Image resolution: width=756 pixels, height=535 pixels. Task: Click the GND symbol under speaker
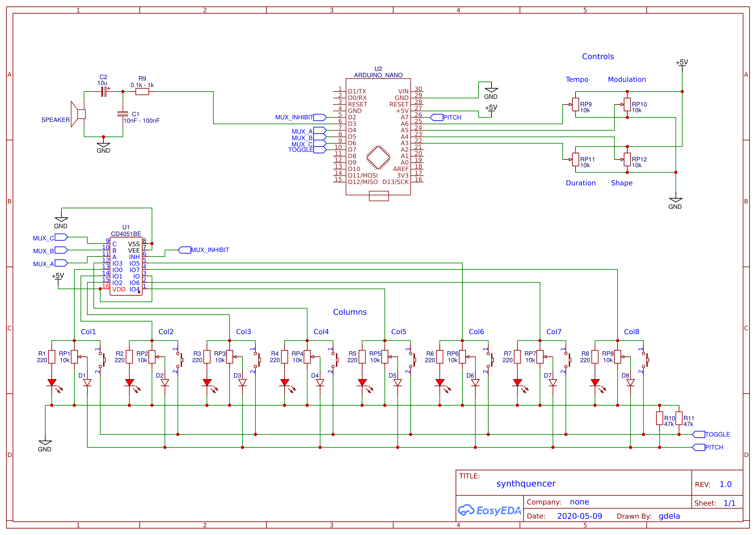pyautogui.click(x=103, y=145)
